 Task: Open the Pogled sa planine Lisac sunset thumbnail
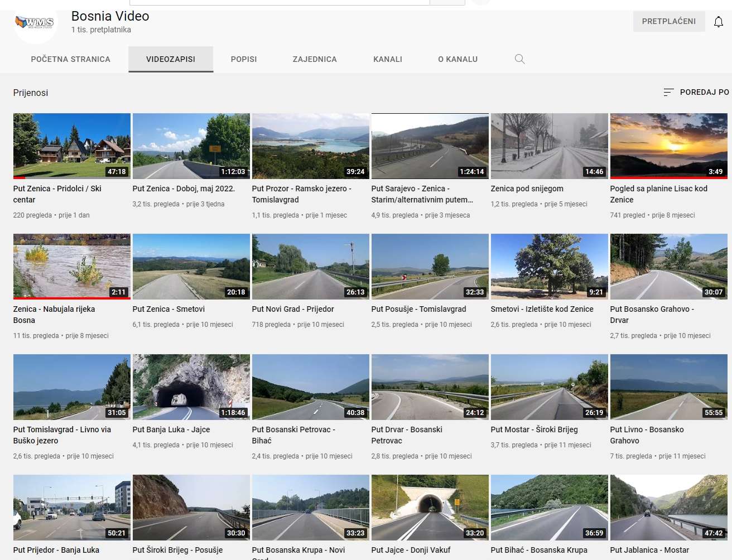pos(668,146)
